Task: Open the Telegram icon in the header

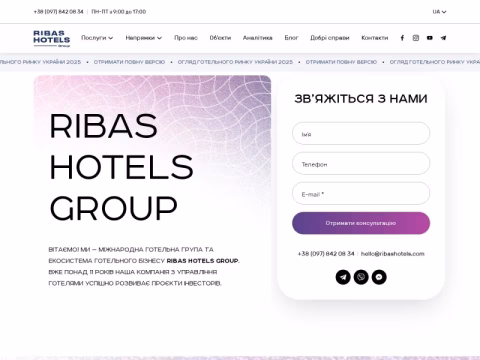Action: [x=443, y=38]
